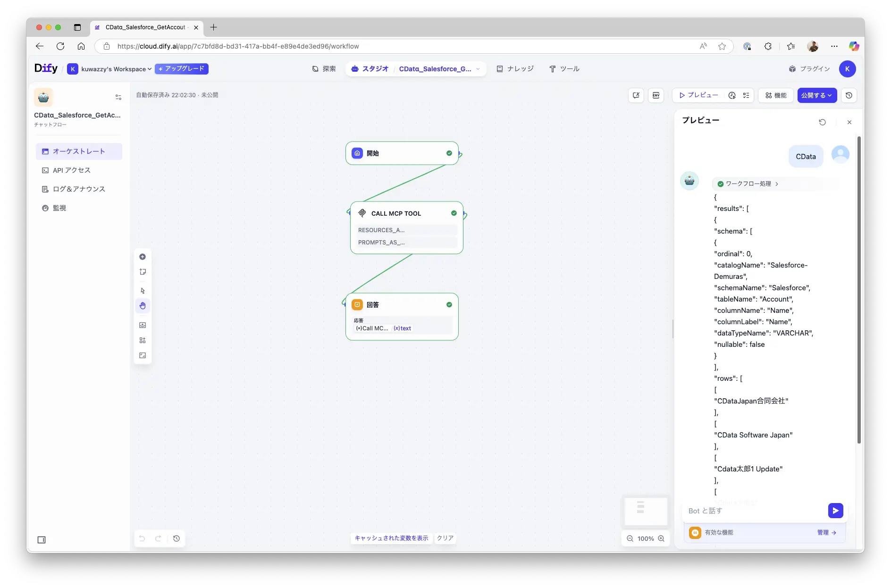Open the CData_Salesforce_G... app switcher dropdown
Image resolution: width=891 pixels, height=588 pixels.
tap(439, 69)
